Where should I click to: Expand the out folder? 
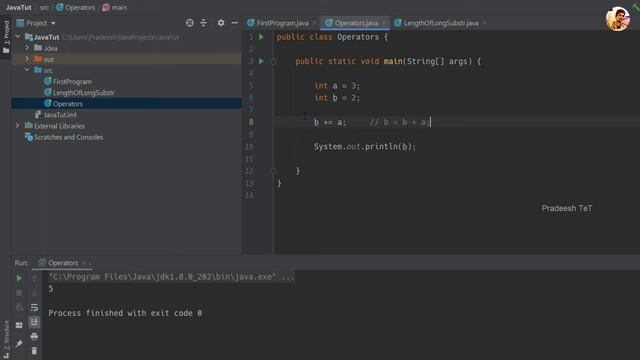(x=27, y=59)
